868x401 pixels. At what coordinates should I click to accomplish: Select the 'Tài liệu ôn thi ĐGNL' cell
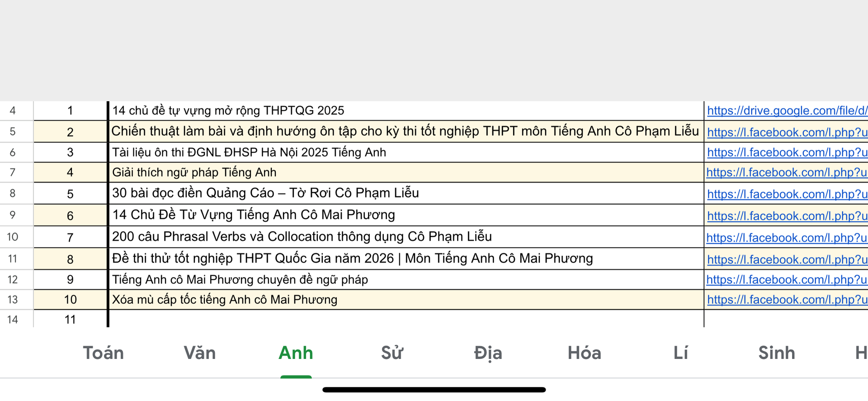249,153
